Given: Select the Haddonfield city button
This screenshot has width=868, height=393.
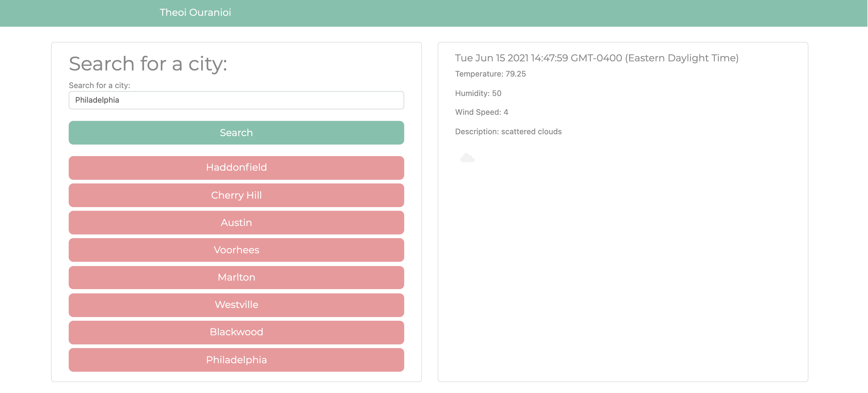Looking at the screenshot, I should [x=236, y=168].
